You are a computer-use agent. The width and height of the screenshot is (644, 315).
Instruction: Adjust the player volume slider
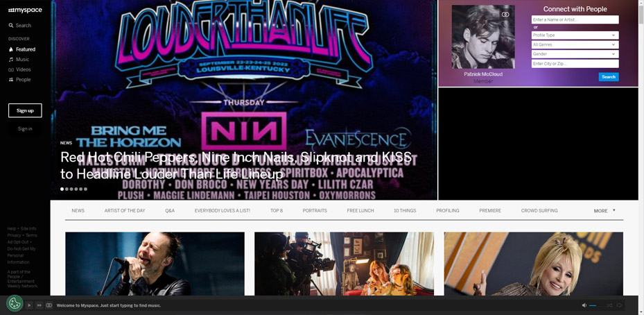[593, 305]
